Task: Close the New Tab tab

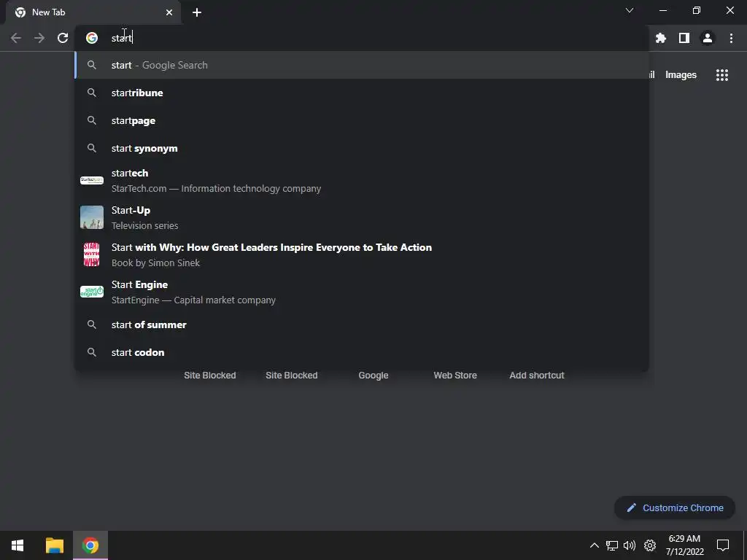Action: point(169,12)
